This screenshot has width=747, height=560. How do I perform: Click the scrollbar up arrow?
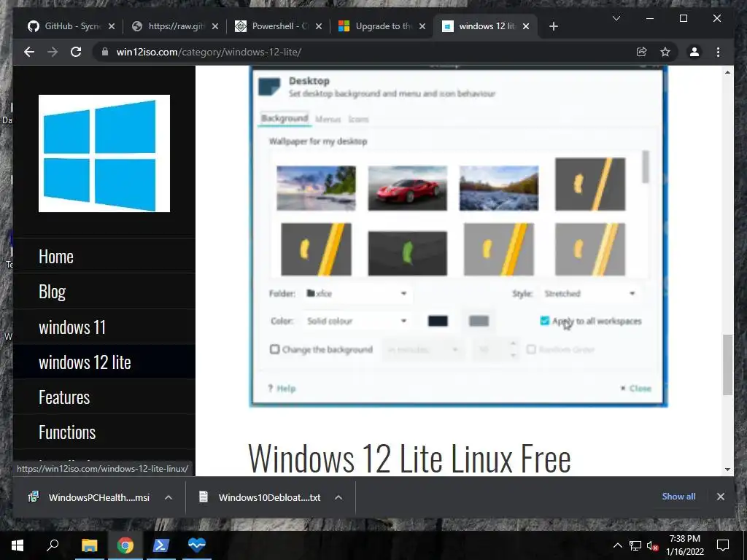pos(727,72)
